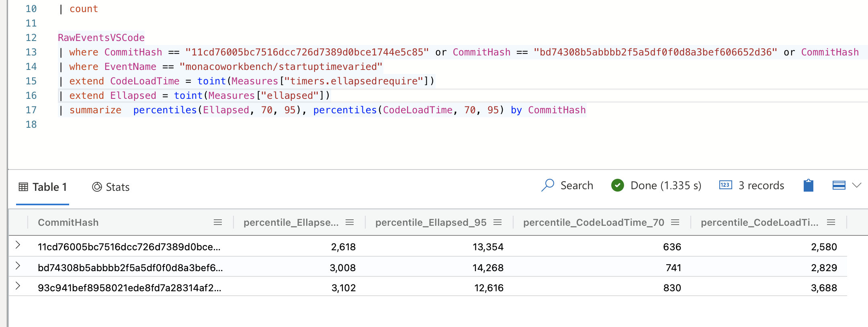Click the last column's header menu icon
Viewport: 868px width, 327px height.
[x=831, y=222]
